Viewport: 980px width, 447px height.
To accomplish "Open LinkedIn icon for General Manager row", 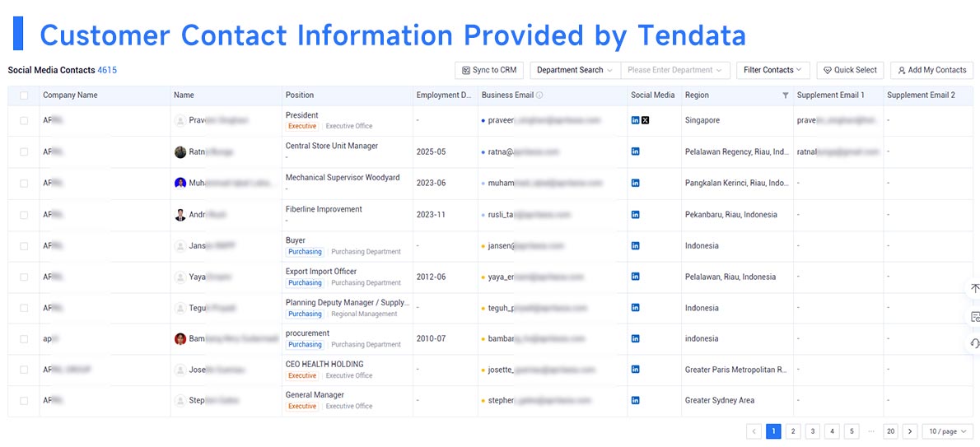I will point(636,400).
